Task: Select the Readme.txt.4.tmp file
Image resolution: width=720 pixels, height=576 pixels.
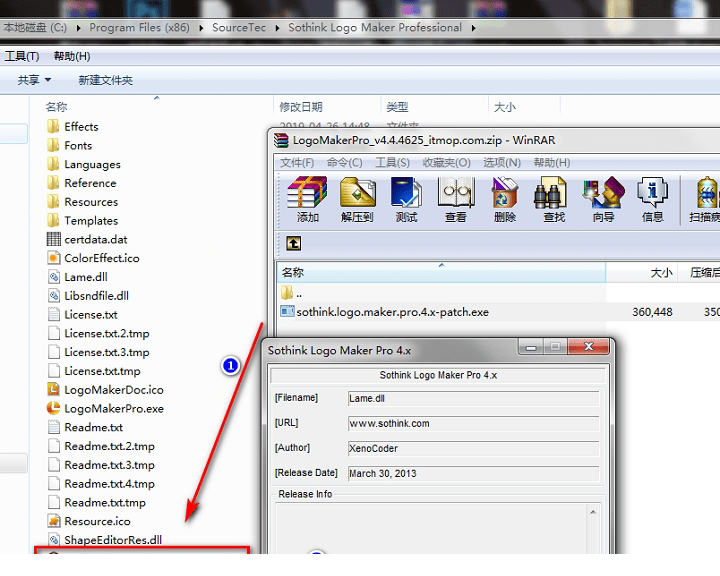Action: click(101, 484)
